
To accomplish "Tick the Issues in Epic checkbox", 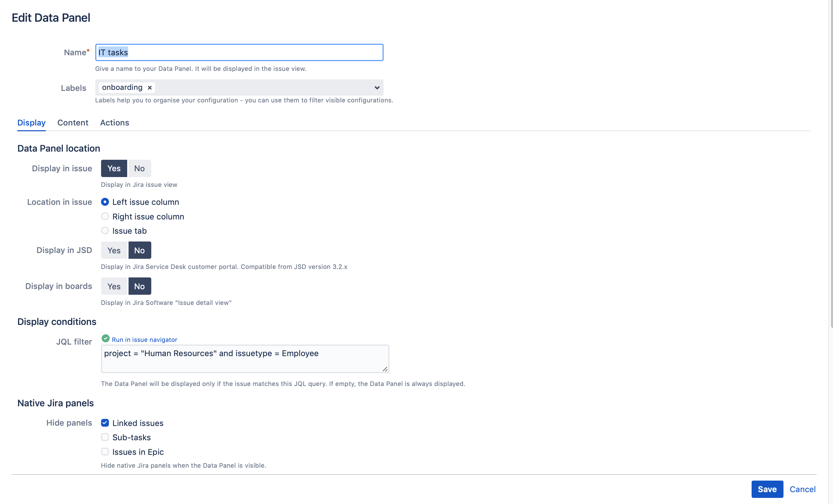I will (105, 452).
